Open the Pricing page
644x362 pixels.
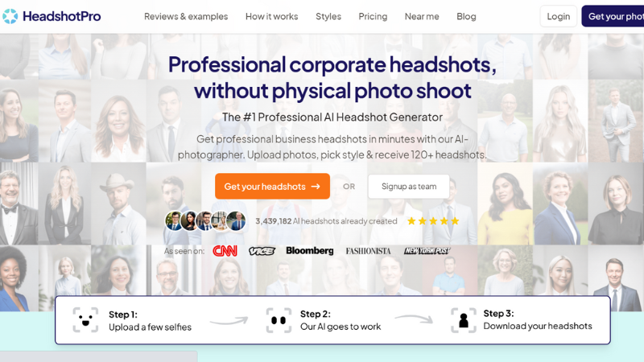[373, 16]
